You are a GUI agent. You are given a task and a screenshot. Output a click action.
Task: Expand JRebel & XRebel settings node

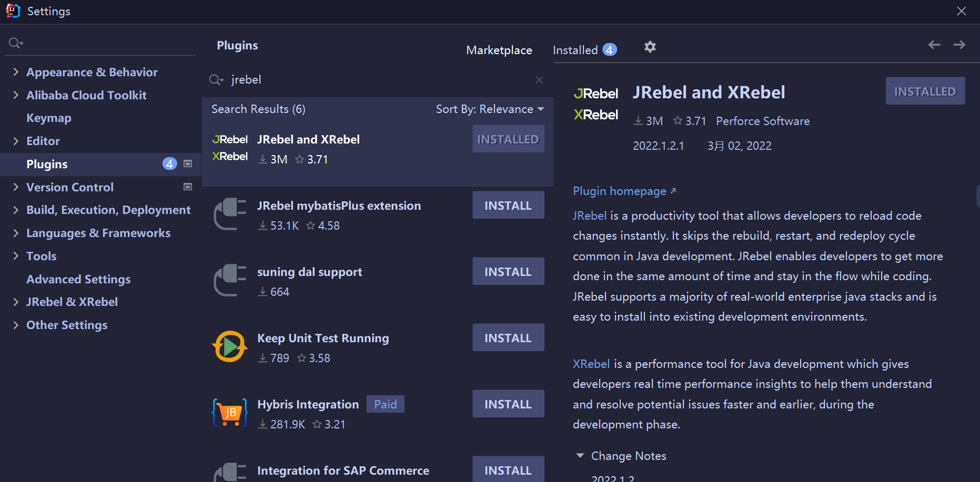[x=16, y=302]
